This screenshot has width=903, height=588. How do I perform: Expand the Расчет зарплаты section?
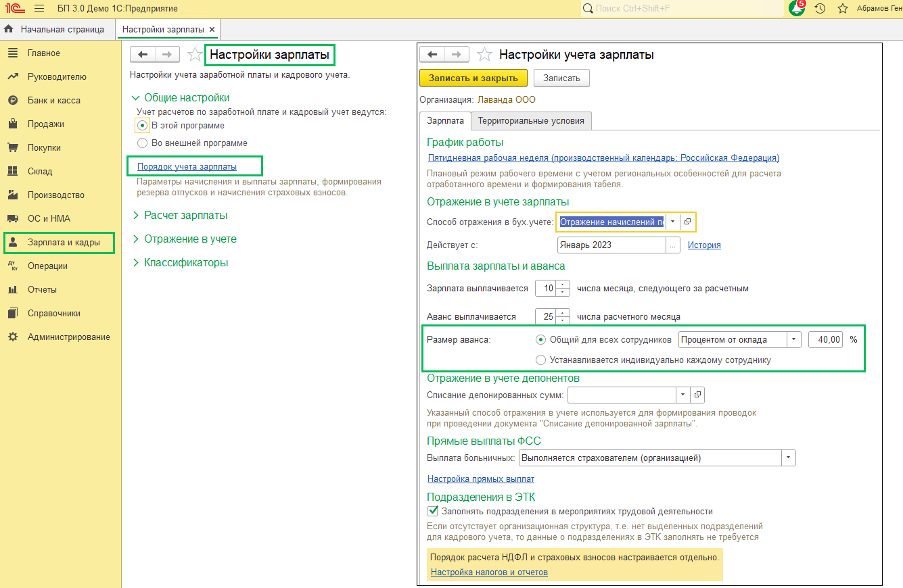[x=185, y=216]
